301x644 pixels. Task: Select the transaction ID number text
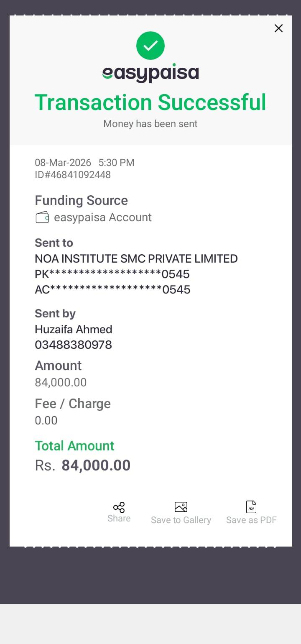[73, 175]
